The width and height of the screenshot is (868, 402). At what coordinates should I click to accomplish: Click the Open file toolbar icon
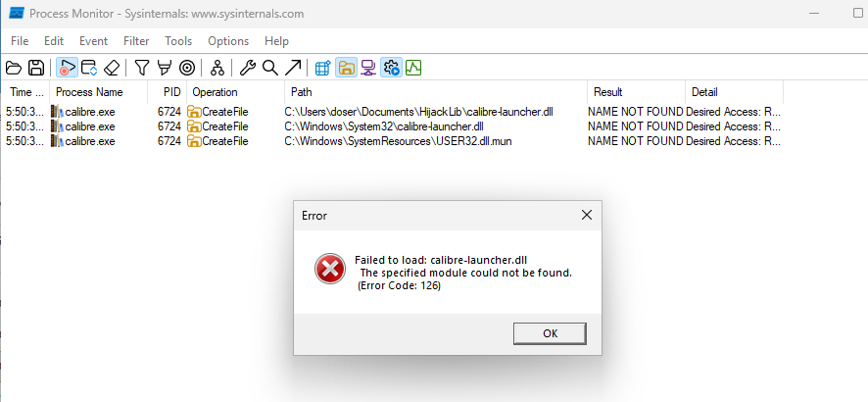[14, 68]
